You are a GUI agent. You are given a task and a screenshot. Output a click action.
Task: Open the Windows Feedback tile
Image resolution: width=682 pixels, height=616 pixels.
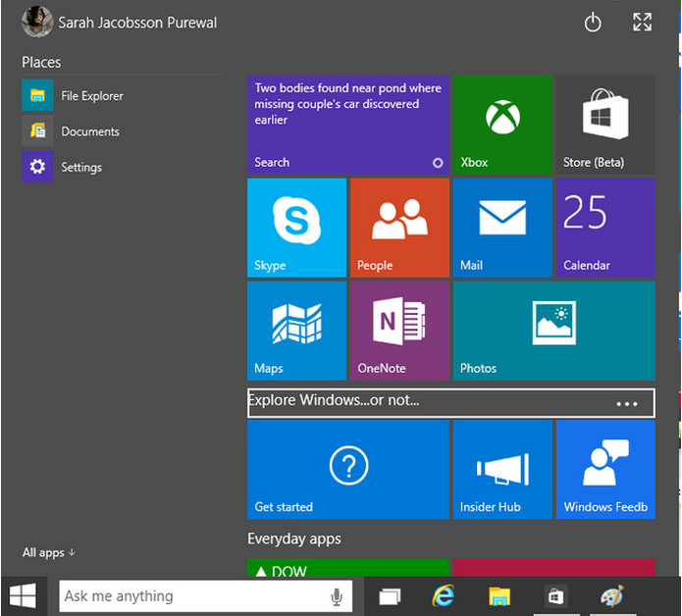(x=605, y=470)
